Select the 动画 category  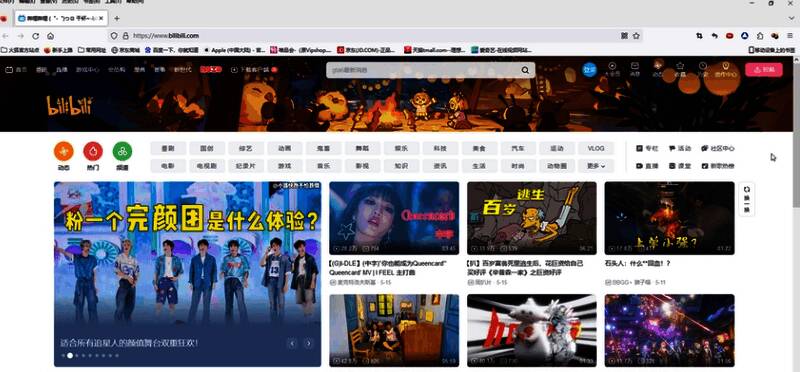[x=285, y=148]
